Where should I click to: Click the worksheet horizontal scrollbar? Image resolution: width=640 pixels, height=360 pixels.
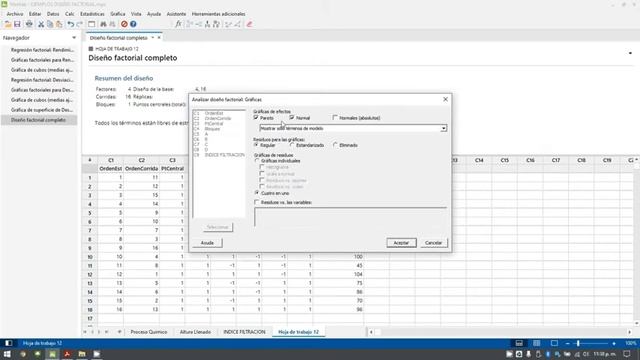point(500,332)
